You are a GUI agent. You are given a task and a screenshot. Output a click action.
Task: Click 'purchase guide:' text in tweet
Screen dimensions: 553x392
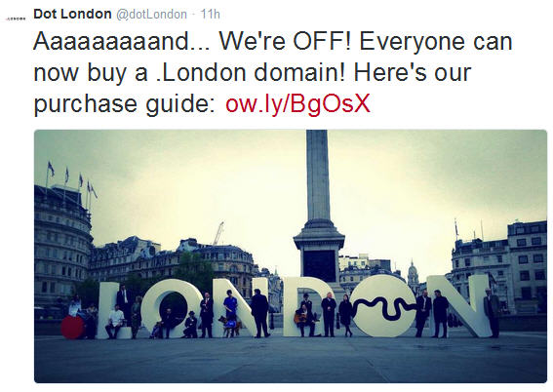(x=125, y=104)
